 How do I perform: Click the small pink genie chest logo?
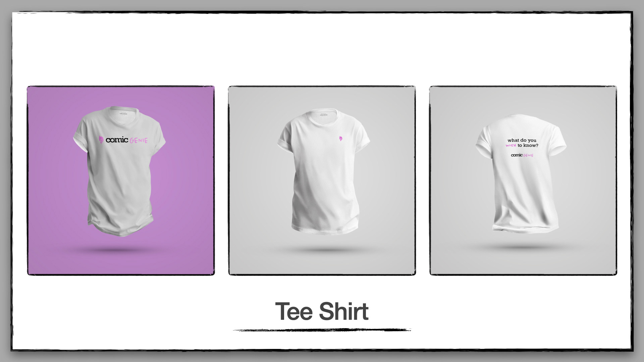coord(340,138)
